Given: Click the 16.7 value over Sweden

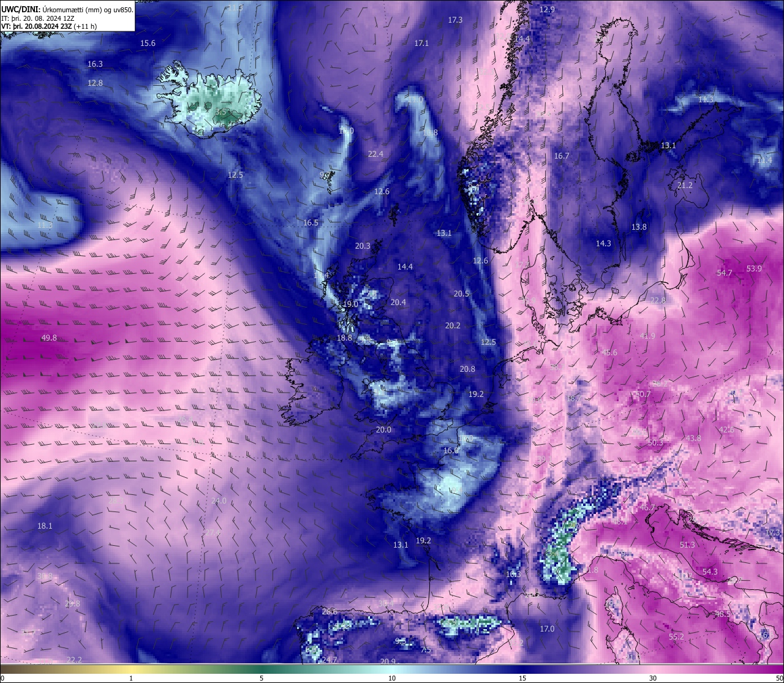Looking at the screenshot, I should tap(562, 156).
